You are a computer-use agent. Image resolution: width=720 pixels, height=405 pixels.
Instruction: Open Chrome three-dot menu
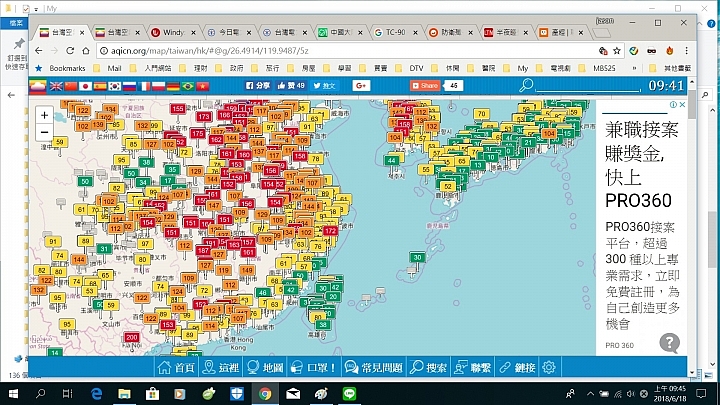pos(686,51)
